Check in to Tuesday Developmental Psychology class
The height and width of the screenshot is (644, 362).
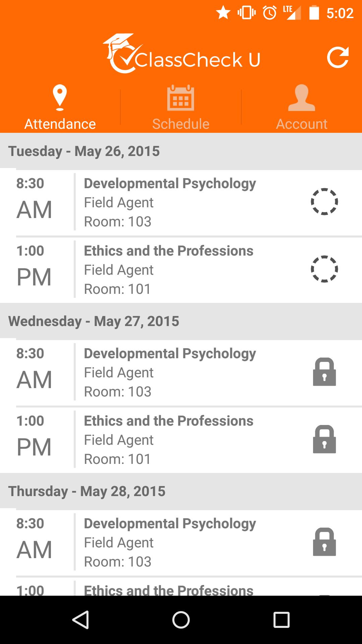(324, 202)
